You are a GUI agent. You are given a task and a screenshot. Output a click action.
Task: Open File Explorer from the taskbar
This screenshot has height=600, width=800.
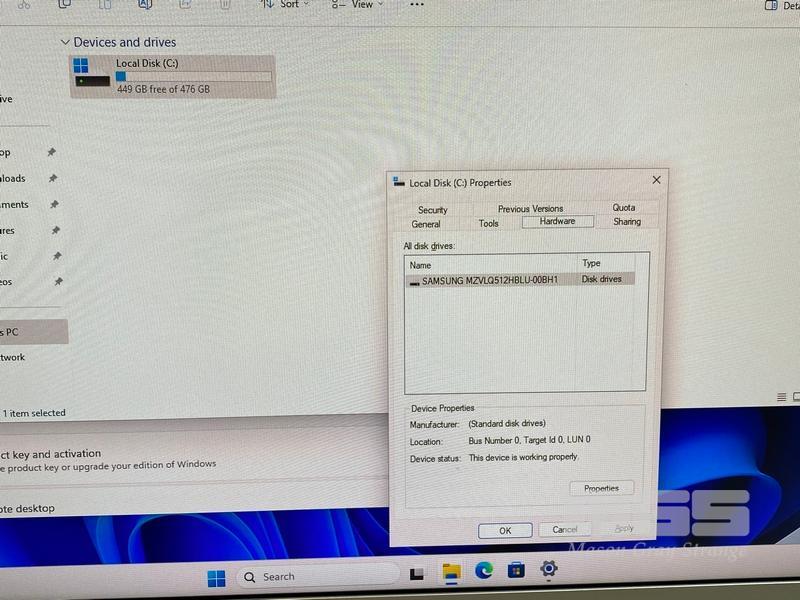point(452,572)
